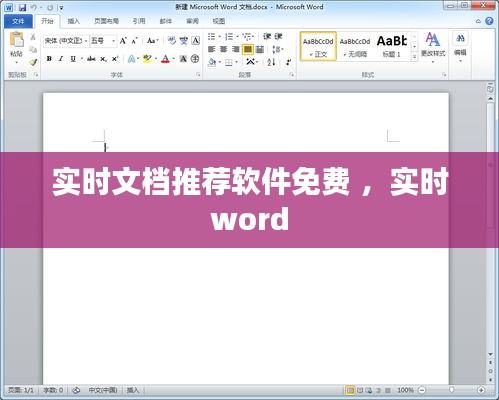Open the Line Spacing dropdown
The width and height of the screenshot is (499, 400).
click(x=277, y=49)
